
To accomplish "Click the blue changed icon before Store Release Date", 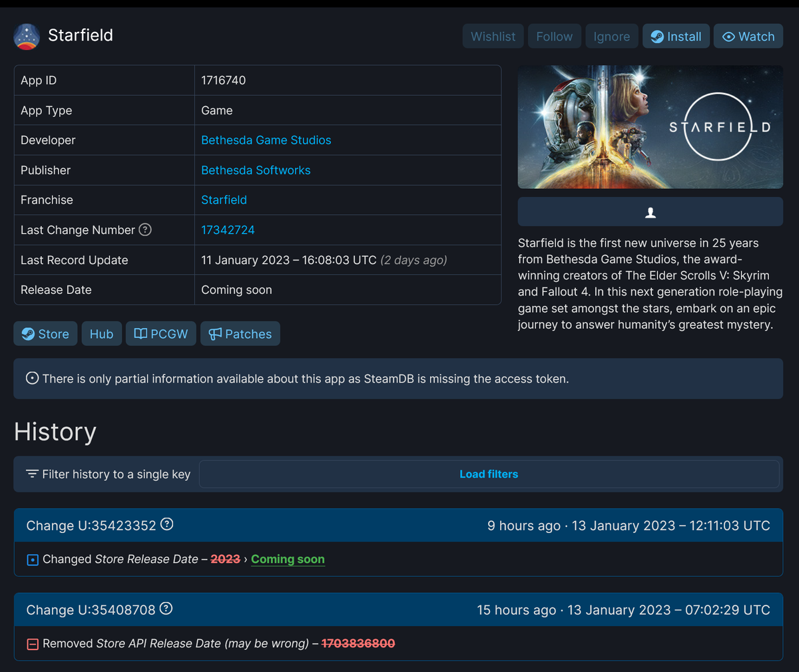I will (x=33, y=560).
